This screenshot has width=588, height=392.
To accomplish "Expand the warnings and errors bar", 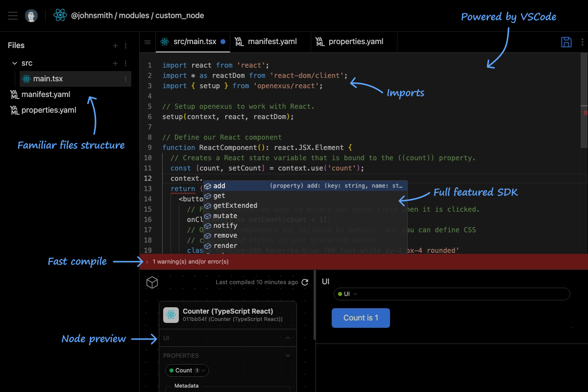I will [147, 262].
